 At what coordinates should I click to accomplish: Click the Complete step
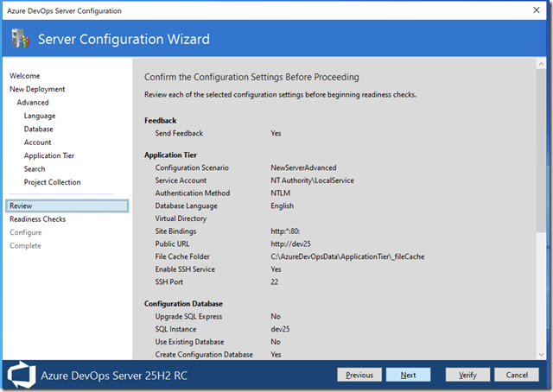point(25,246)
